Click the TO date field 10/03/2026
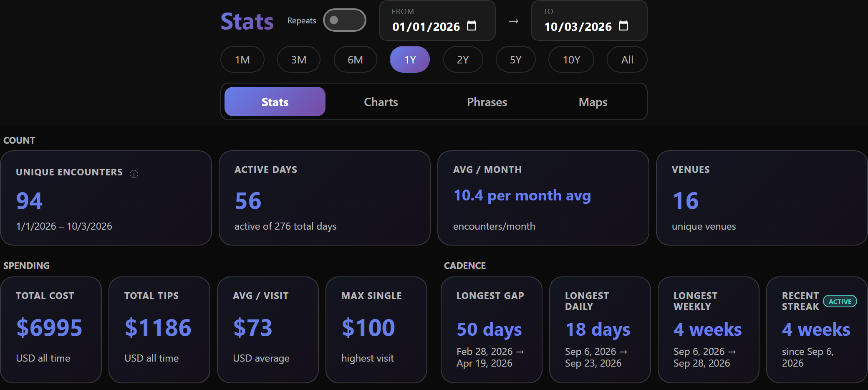 589,20
